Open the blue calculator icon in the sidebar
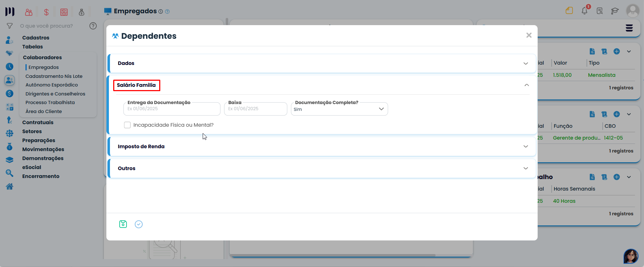Image resolution: width=644 pixels, height=267 pixels. coord(9,107)
